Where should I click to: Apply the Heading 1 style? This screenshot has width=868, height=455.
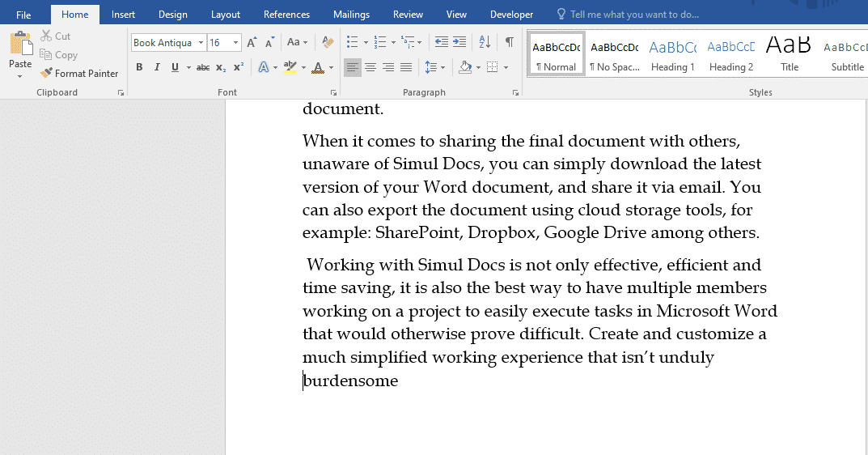pos(672,55)
